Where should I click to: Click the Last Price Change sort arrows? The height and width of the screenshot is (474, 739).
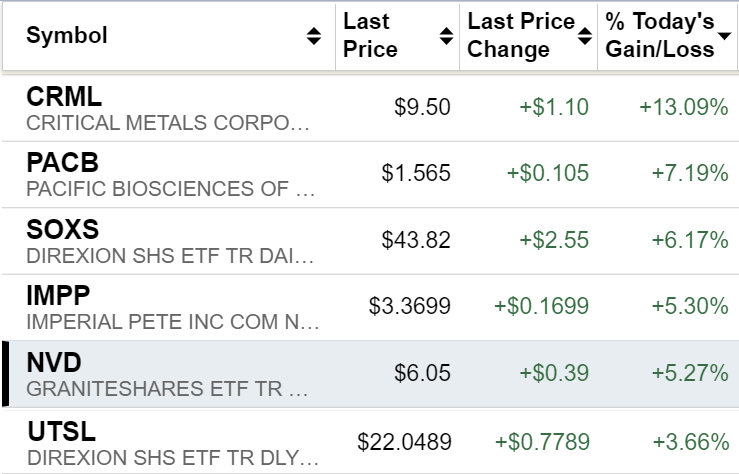584,37
